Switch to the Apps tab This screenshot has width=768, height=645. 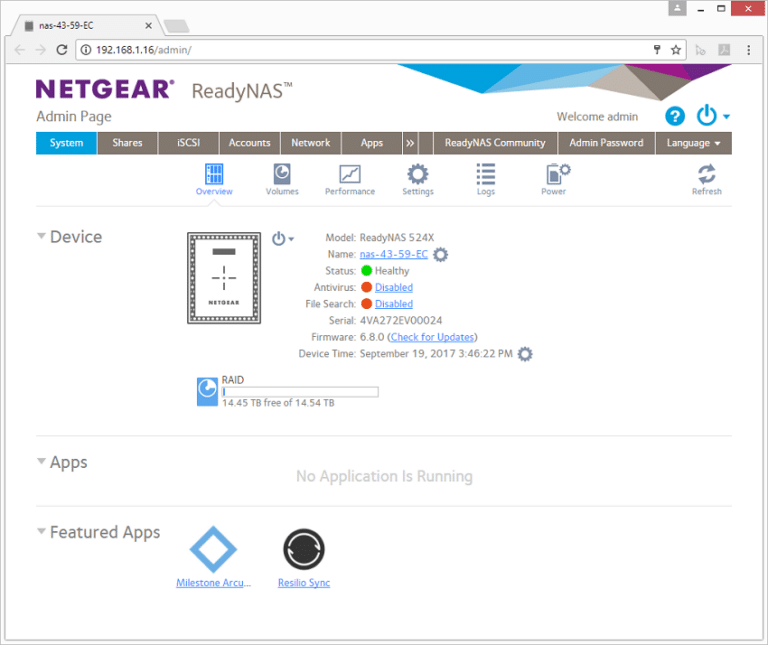(372, 143)
